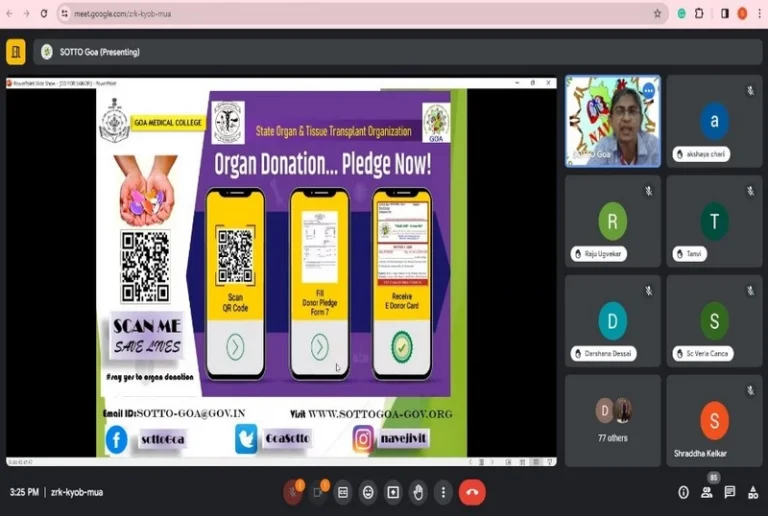
Task: Click the SOTTO Goa (Presenting) banner
Action: click(397, 52)
